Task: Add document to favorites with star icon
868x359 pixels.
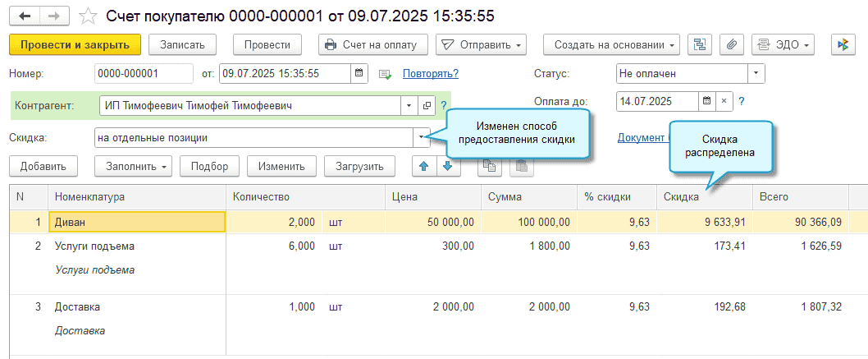Action: click(86, 16)
